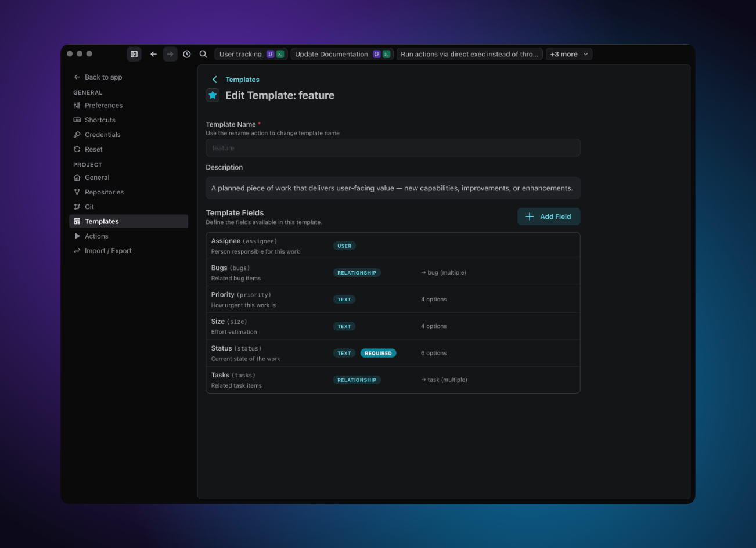Open the Size field row
Viewport: 756px width, 548px height.
tap(393, 326)
